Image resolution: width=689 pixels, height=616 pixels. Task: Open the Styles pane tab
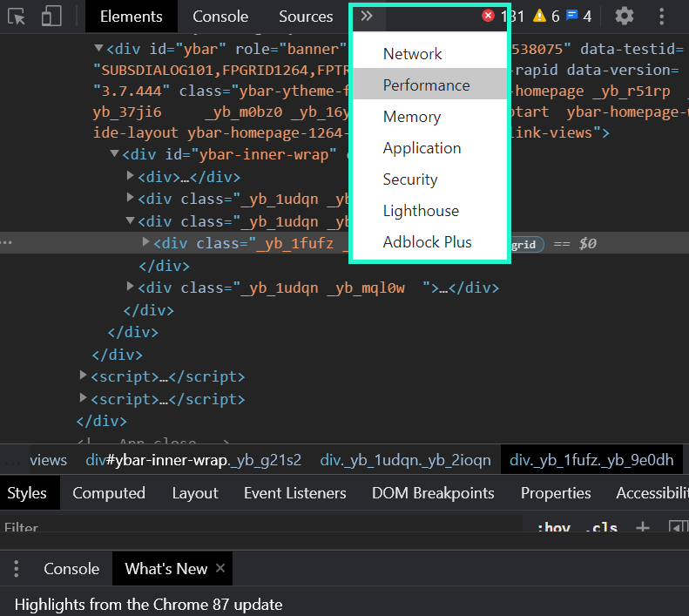coord(27,493)
